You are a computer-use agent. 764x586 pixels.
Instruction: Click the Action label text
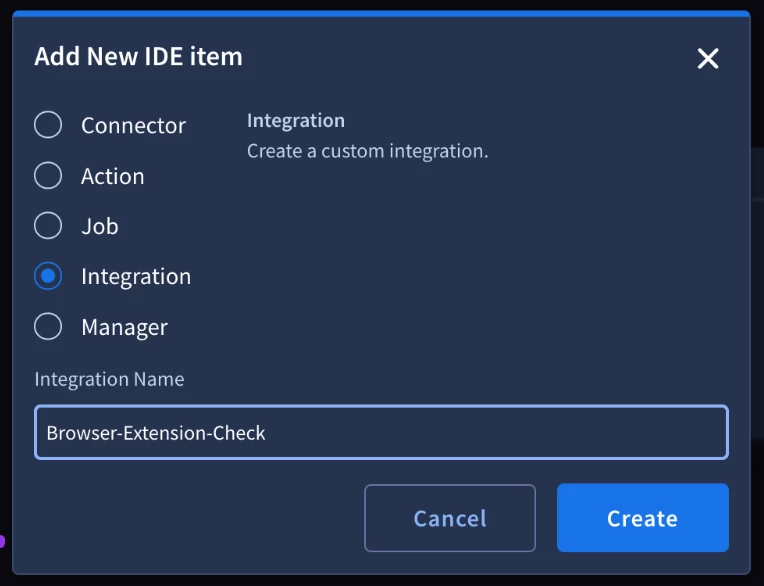113,176
